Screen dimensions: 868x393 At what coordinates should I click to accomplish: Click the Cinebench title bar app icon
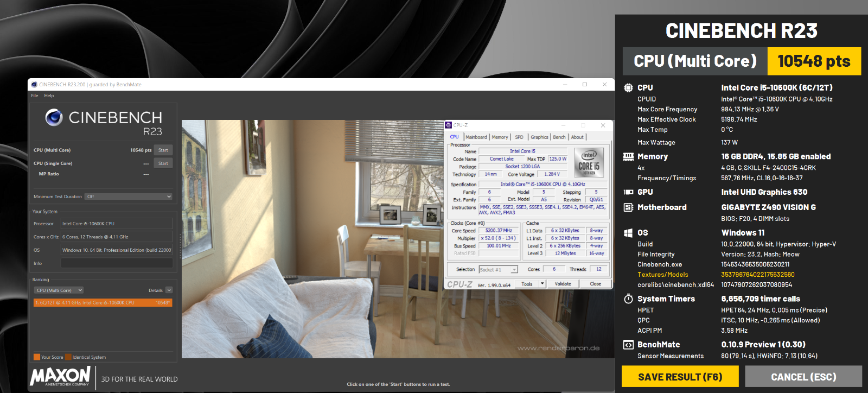click(x=34, y=85)
